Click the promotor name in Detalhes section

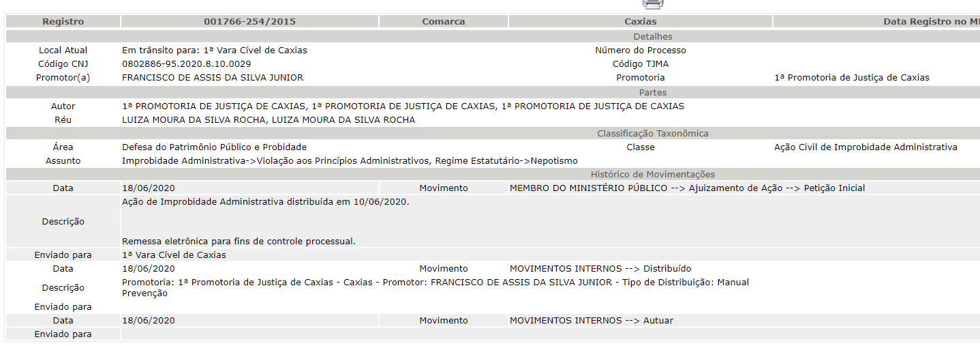212,78
